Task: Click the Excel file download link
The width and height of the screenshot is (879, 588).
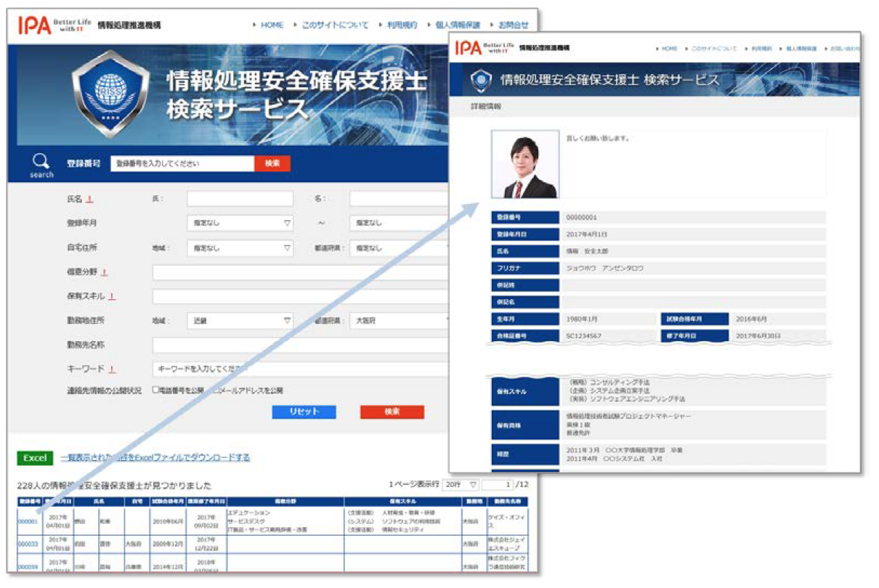Action: pos(155,458)
